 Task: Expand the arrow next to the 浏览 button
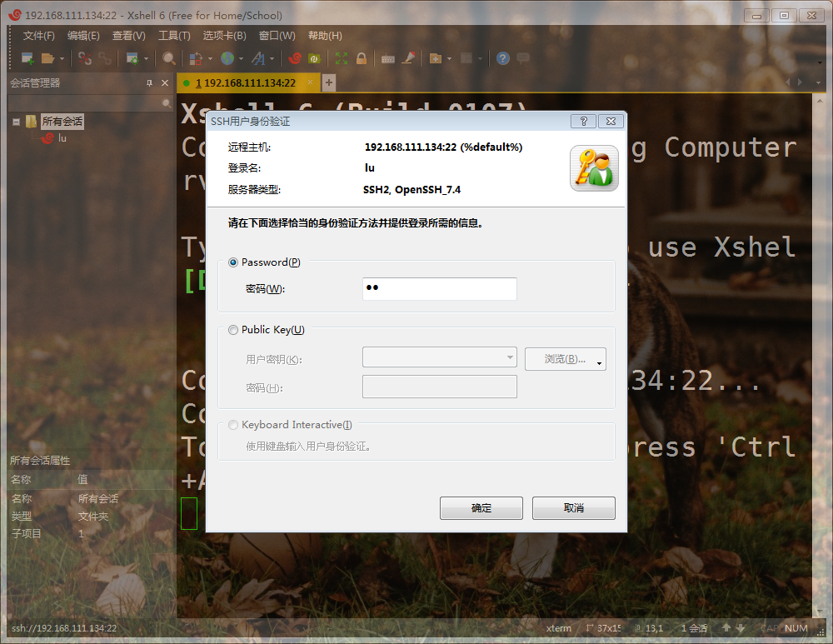(597, 359)
